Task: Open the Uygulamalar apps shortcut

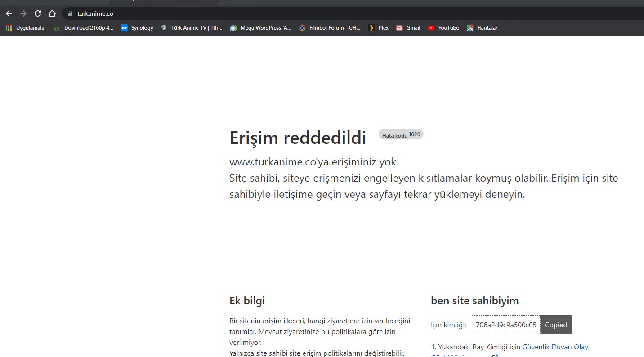Action: tap(26, 28)
